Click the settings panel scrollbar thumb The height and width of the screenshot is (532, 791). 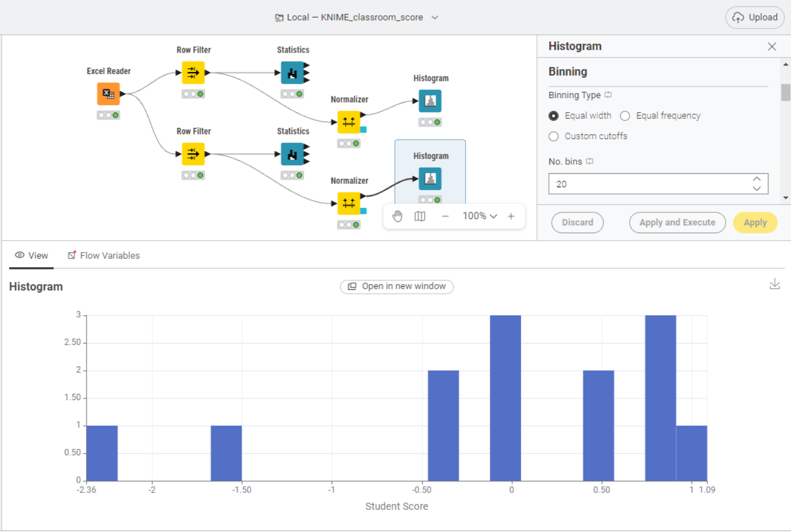click(785, 92)
